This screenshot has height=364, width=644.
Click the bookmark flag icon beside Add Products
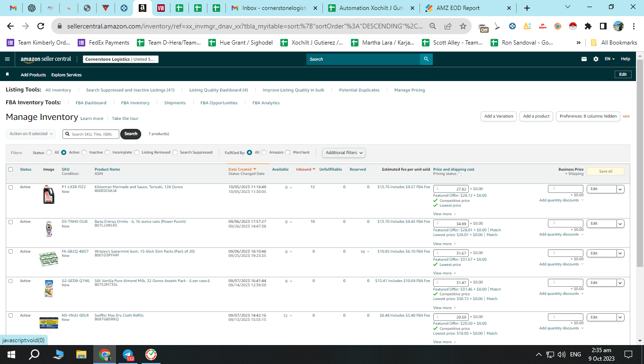pos(7,75)
